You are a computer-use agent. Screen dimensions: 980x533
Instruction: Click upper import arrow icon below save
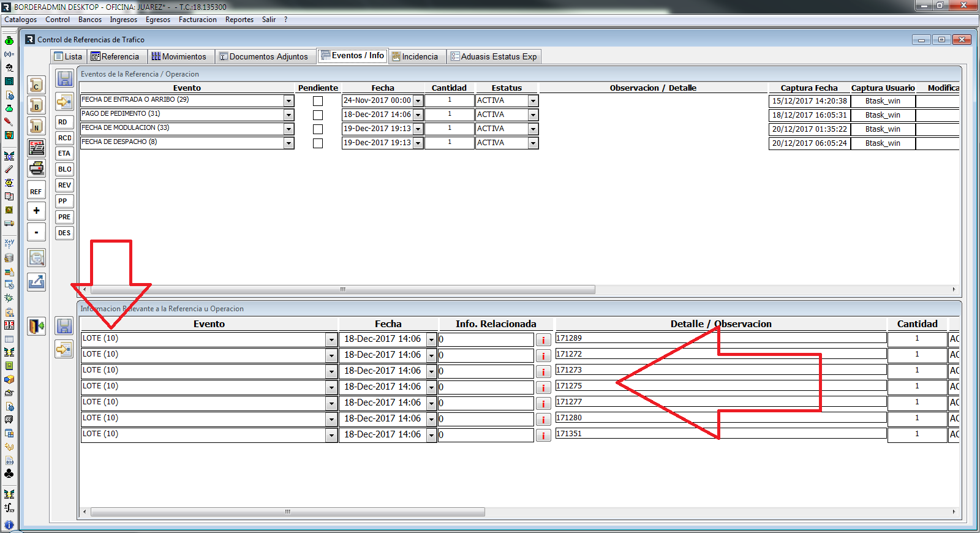pos(64,101)
